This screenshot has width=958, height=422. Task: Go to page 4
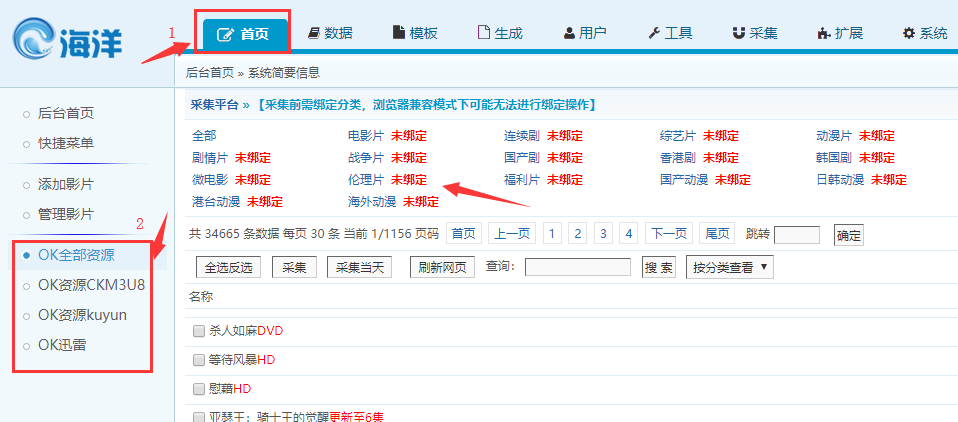click(628, 233)
